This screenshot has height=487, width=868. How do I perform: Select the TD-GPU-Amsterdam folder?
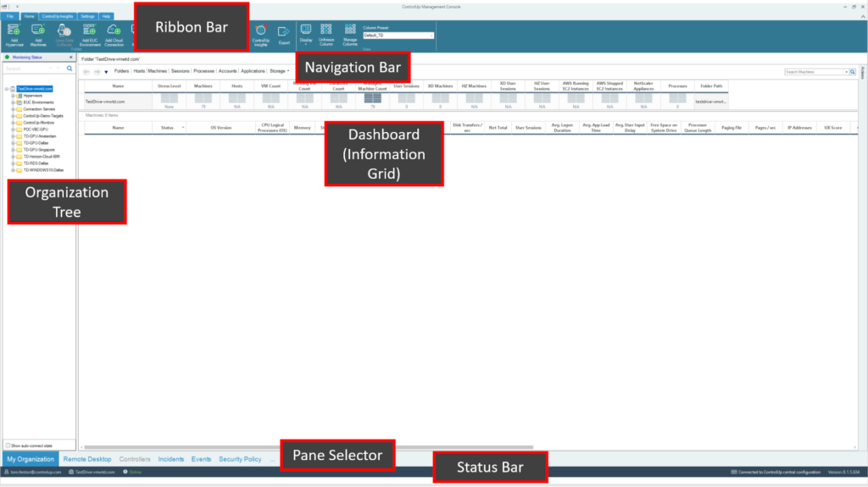point(39,136)
